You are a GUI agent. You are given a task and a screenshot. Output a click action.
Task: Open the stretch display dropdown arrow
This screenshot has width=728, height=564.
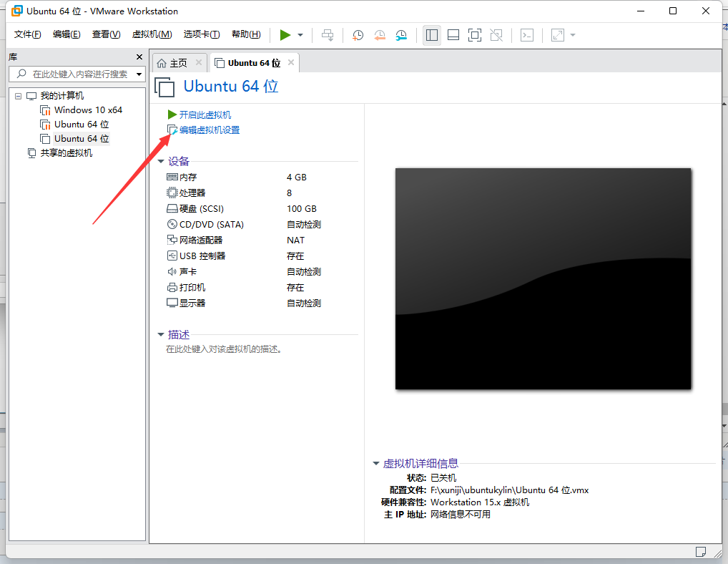click(x=573, y=35)
